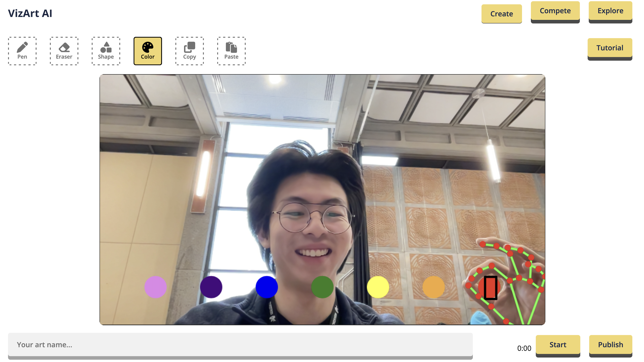Focus the art name field
This screenshot has height=362, width=644.
[x=240, y=345]
